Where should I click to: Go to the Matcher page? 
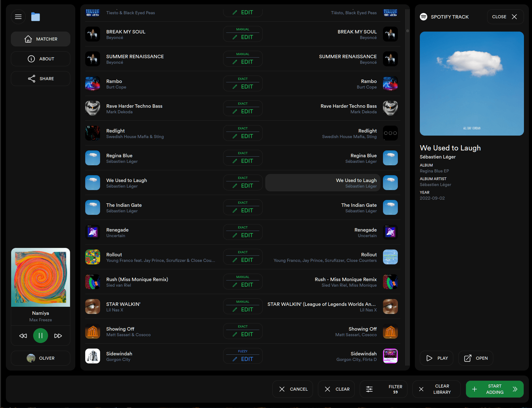41,39
